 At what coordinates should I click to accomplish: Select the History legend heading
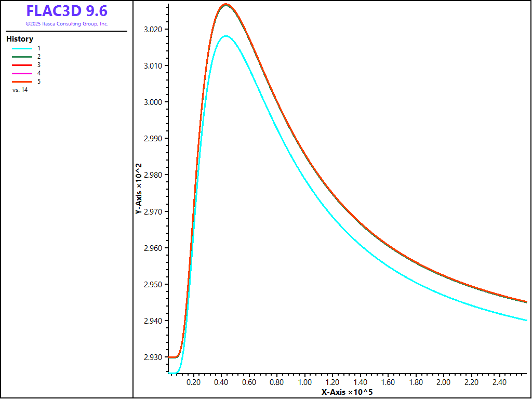(x=20, y=39)
